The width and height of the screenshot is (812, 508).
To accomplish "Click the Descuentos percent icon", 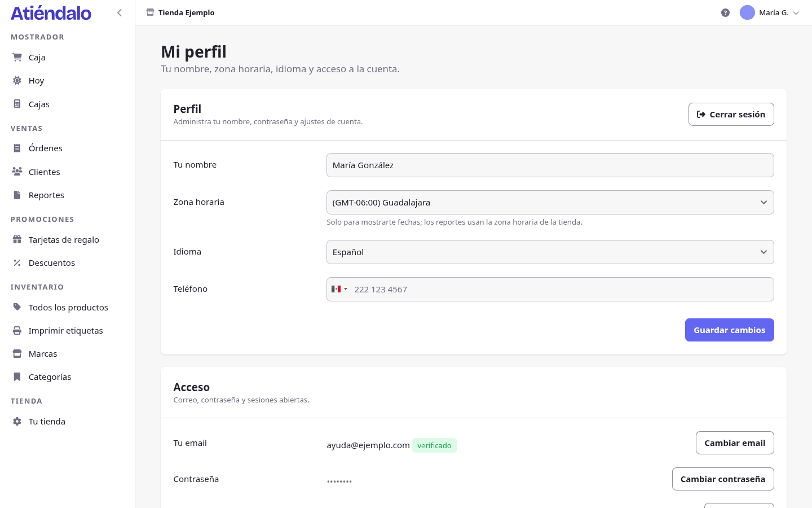I will [x=17, y=263].
